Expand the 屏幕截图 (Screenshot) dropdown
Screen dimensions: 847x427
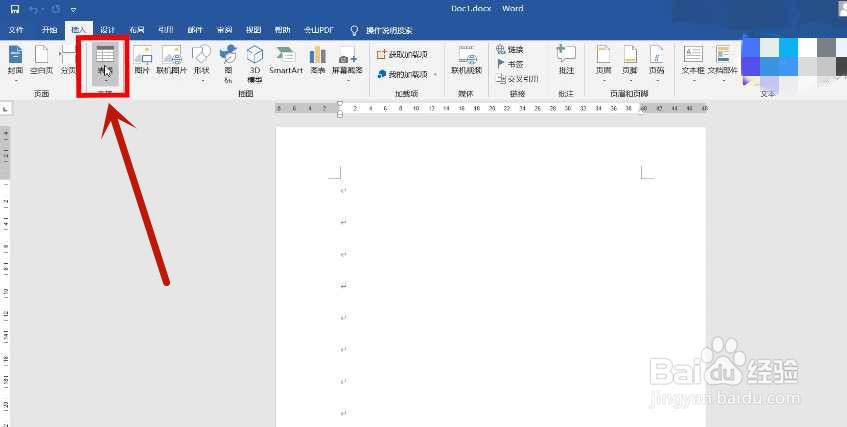click(347, 81)
